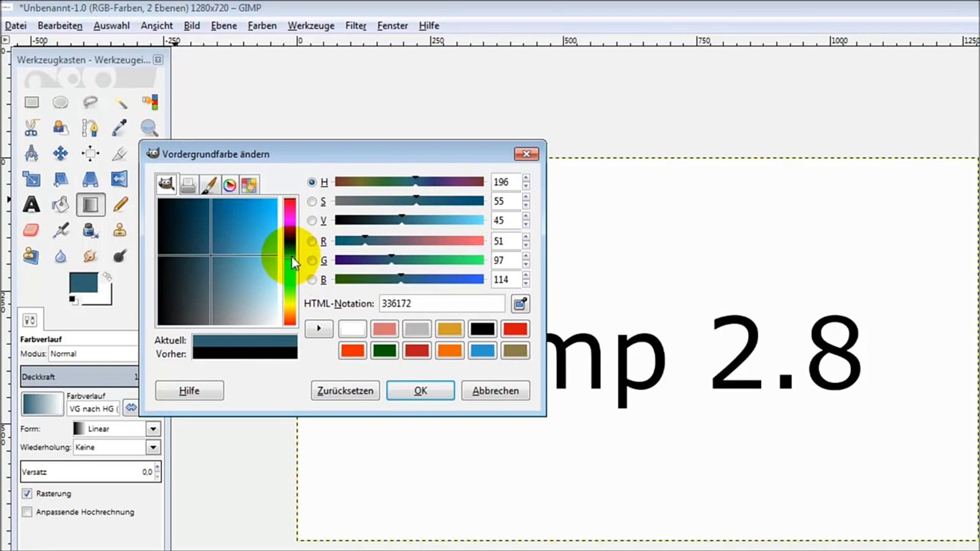Click the HTML-Notation eyedropper button

520,304
